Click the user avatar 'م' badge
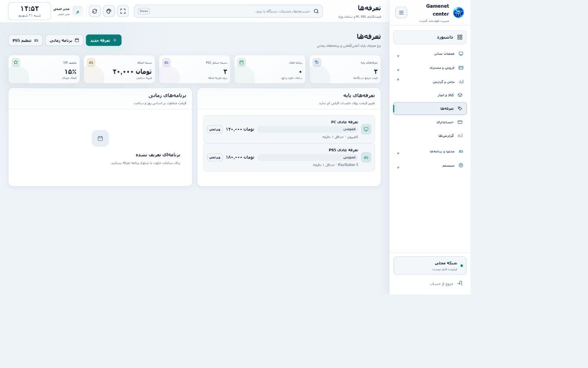This screenshot has height=368, width=588. [78, 11]
